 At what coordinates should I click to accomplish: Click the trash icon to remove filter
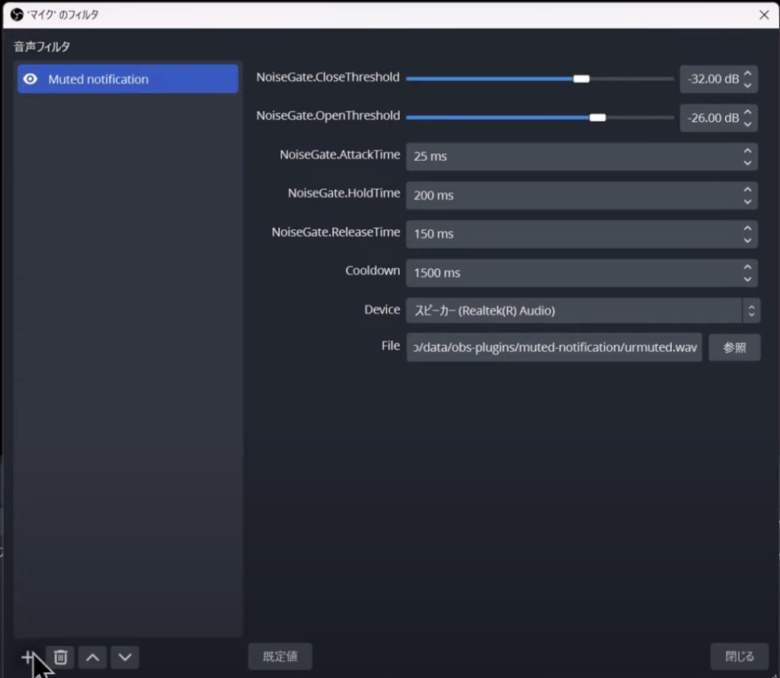(x=60, y=657)
